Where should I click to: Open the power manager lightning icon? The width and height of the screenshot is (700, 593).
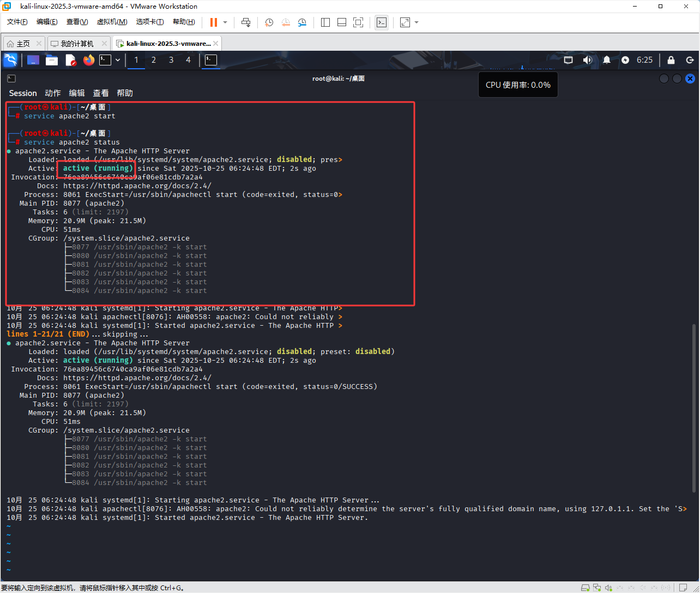click(625, 60)
